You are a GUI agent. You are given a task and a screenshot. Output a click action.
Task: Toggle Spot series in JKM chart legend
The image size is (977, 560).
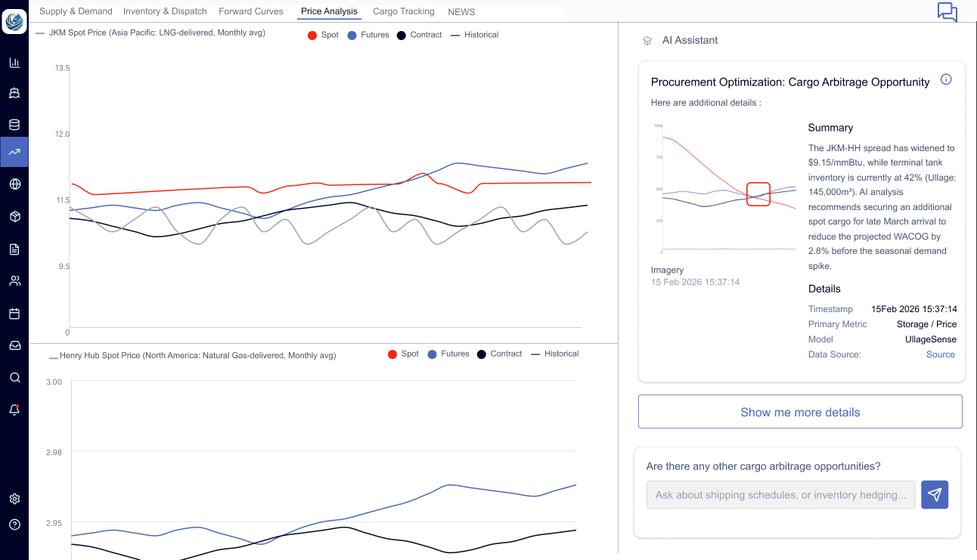click(323, 35)
